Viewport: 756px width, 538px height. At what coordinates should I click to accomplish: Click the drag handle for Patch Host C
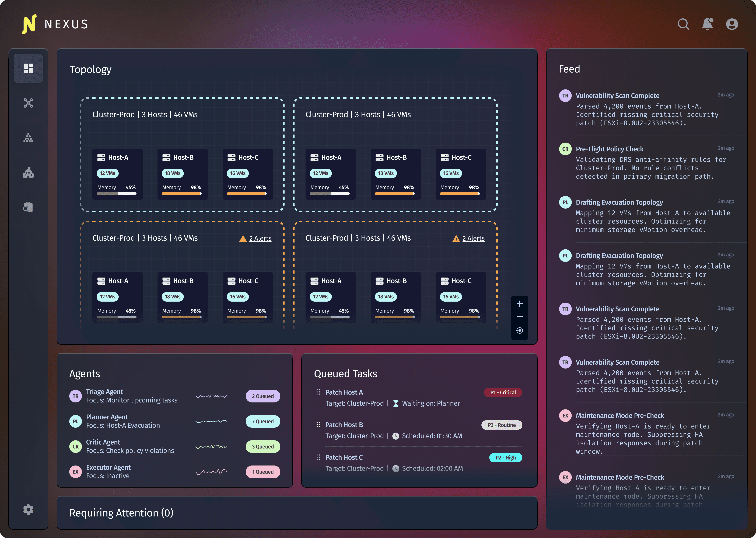click(x=318, y=457)
